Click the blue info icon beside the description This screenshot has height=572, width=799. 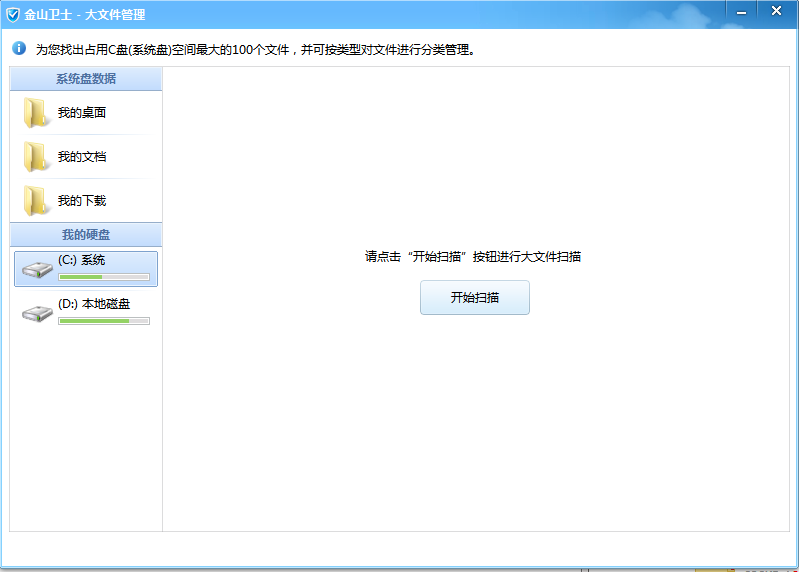(19, 48)
